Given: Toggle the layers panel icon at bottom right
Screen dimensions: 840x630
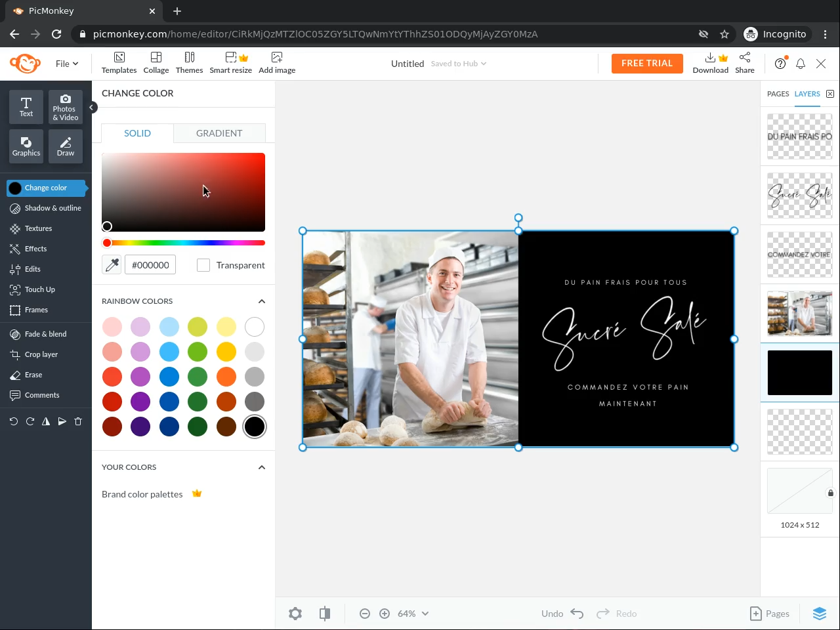Looking at the screenshot, I should tap(819, 614).
